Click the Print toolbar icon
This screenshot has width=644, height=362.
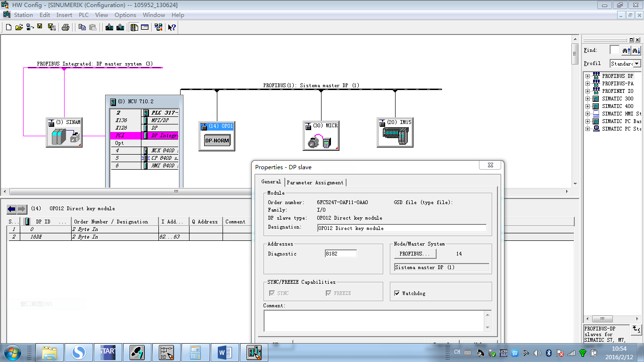66,27
